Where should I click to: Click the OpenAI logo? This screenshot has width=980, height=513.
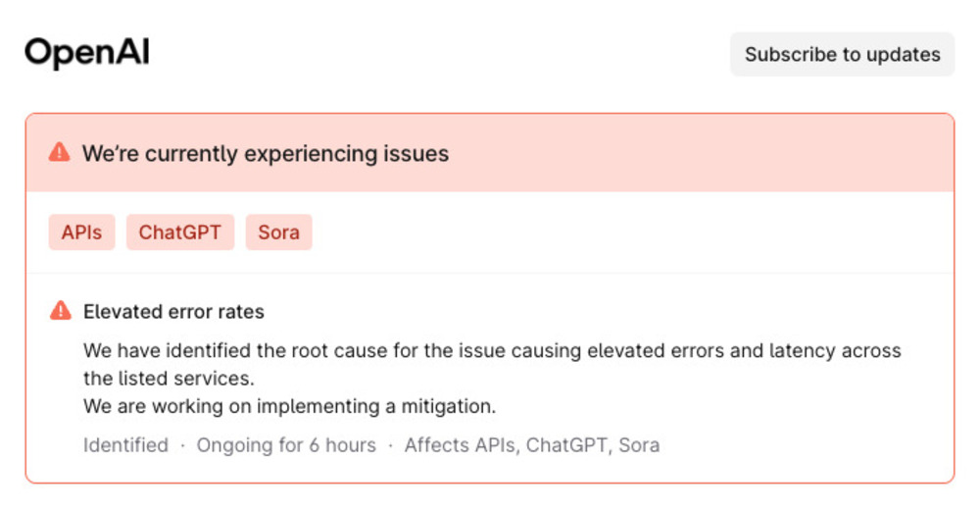[x=87, y=53]
